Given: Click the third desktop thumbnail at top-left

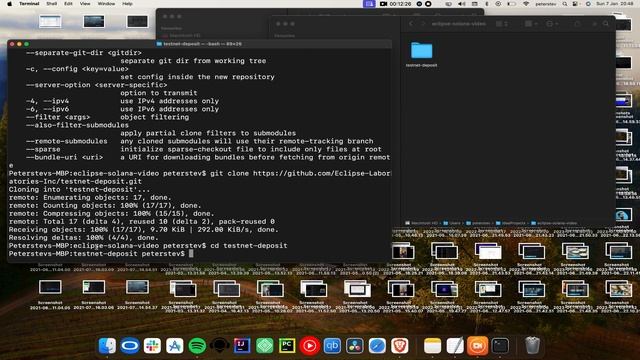Looking at the screenshot, I should point(137,21).
